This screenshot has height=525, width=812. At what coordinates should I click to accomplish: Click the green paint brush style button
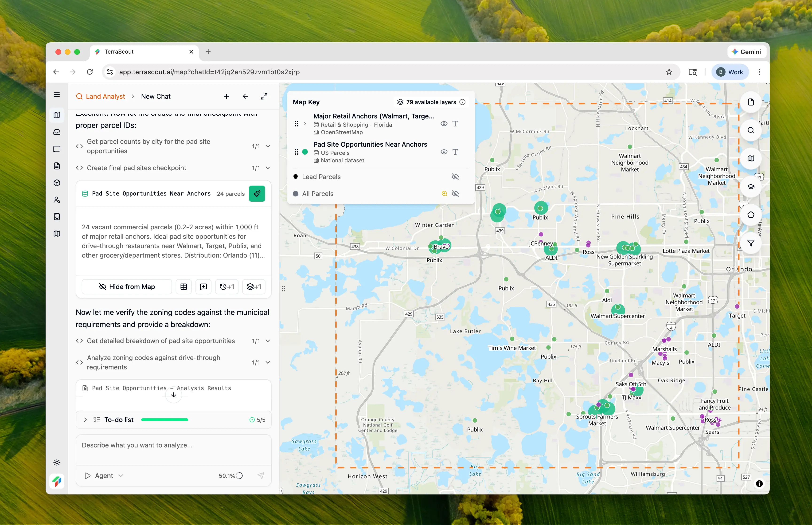pyautogui.click(x=257, y=194)
